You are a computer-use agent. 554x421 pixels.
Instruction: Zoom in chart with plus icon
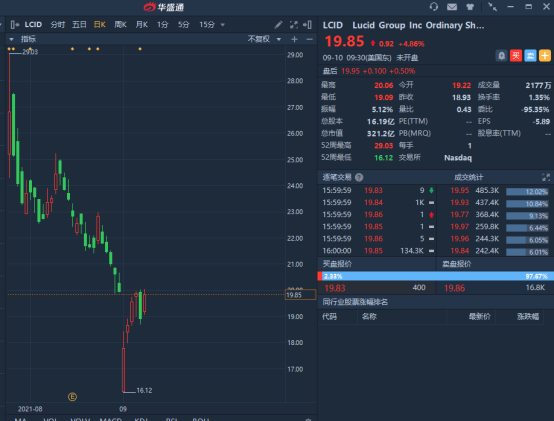294,39
